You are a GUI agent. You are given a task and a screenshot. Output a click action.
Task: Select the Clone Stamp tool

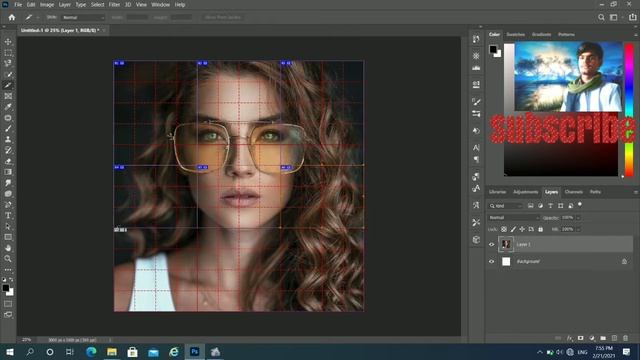tap(8, 139)
